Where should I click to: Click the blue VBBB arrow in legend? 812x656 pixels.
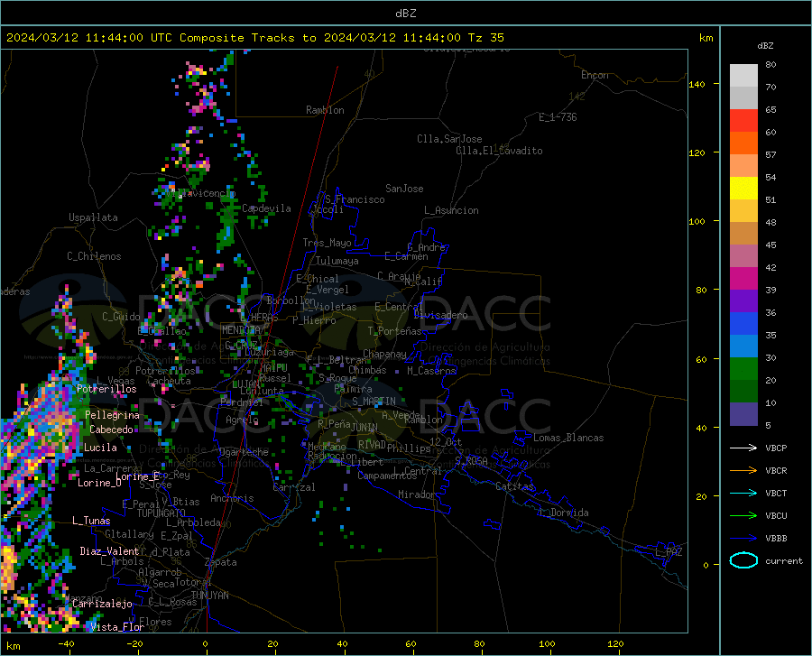pyautogui.click(x=743, y=539)
